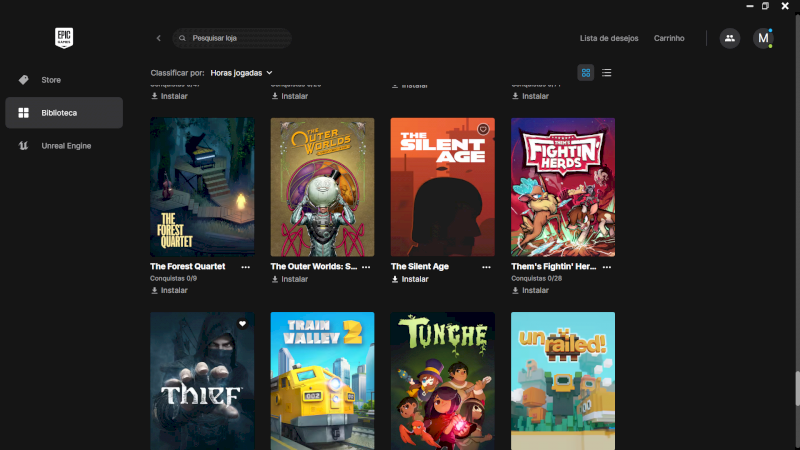
Task: Restore the launcher window size
Action: pyautogui.click(x=765, y=6)
